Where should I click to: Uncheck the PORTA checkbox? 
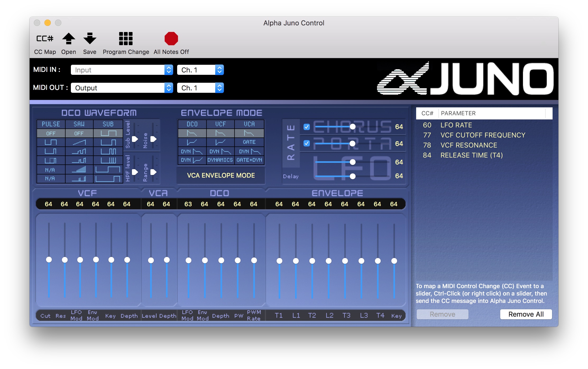pyautogui.click(x=307, y=144)
